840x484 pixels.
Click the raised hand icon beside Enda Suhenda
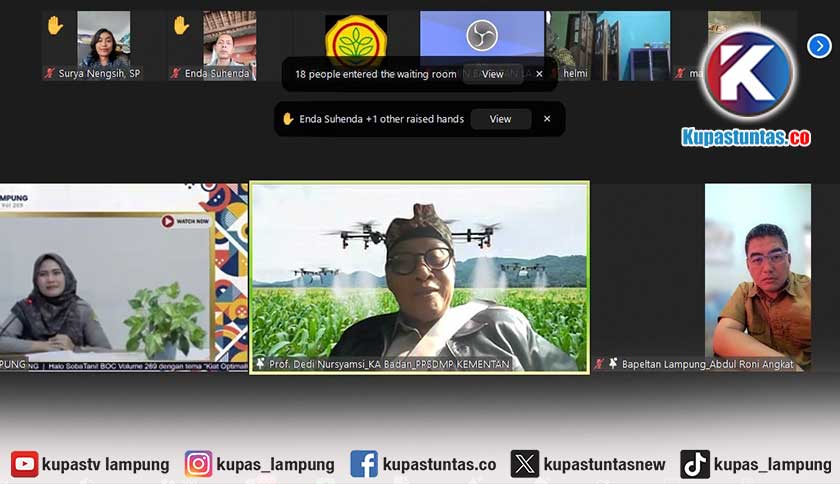(x=181, y=26)
